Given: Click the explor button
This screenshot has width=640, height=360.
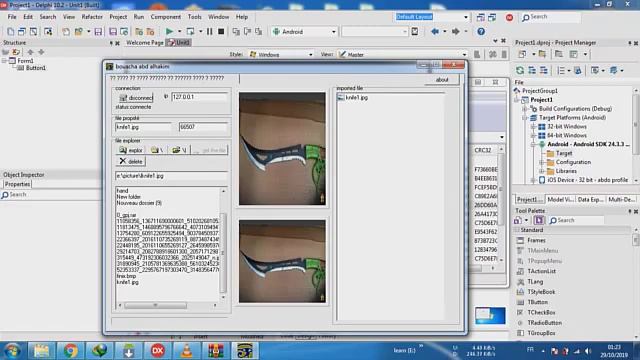Looking at the screenshot, I should coord(130,150).
